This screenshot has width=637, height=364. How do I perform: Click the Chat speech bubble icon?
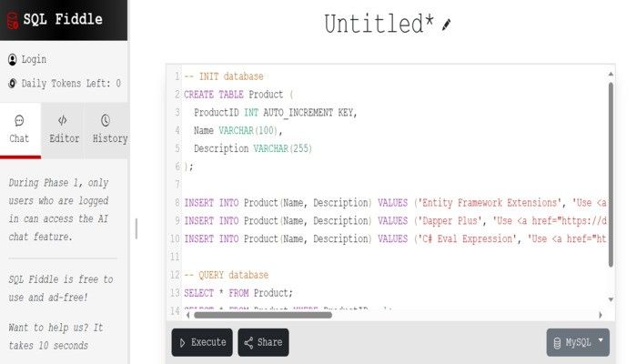coord(19,121)
